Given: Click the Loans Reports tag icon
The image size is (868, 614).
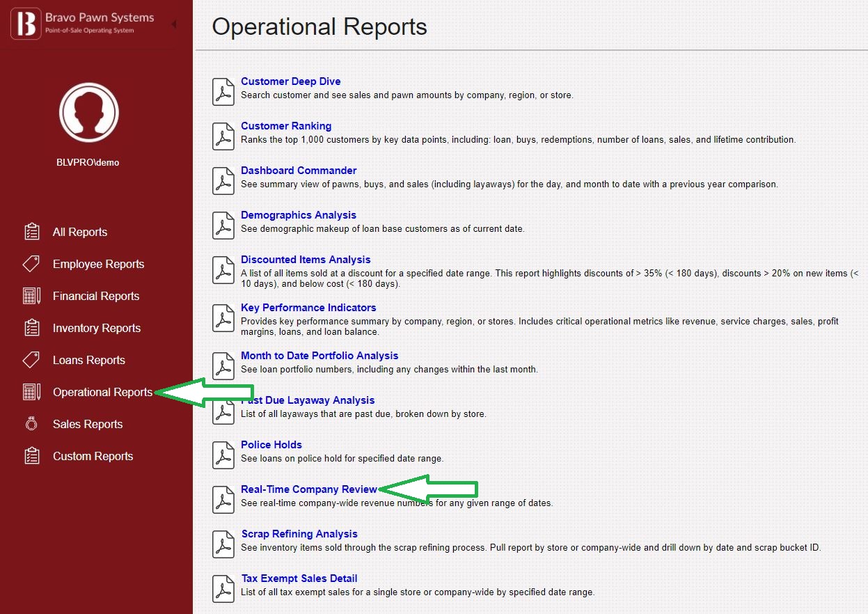Looking at the screenshot, I should tap(31, 360).
